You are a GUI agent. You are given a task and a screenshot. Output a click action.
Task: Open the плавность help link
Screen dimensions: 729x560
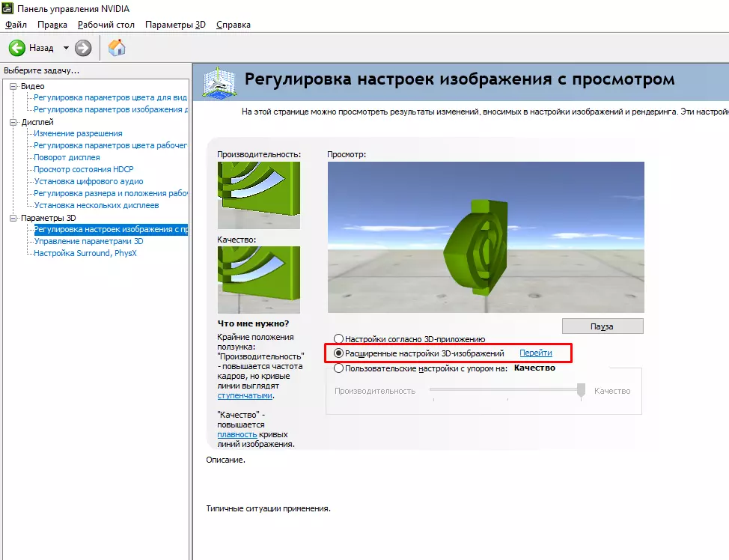pyautogui.click(x=237, y=435)
